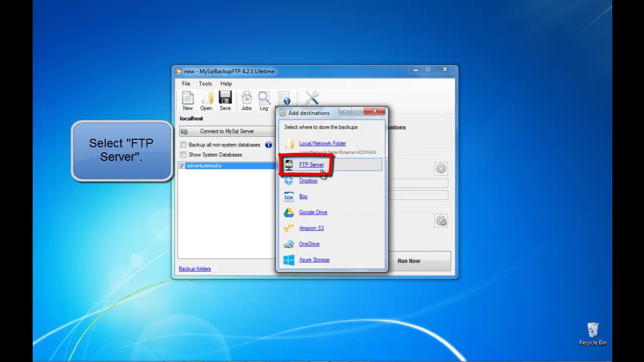Choose the Box destination link
Image resolution: width=644 pixels, height=362 pixels.
point(303,197)
